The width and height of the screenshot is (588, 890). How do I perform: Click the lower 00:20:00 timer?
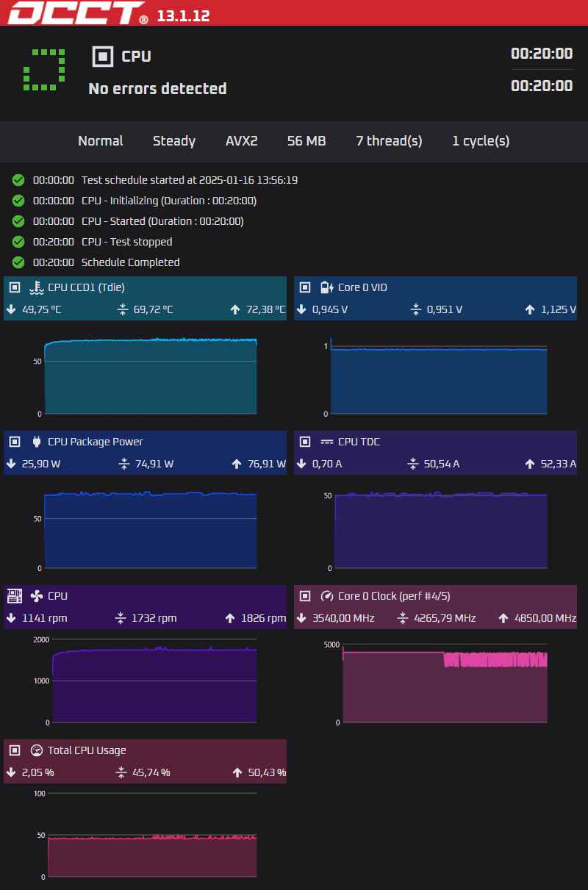coord(542,85)
